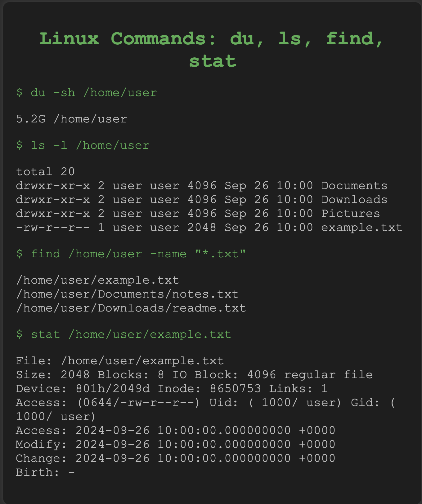Select the find command with *.txt pattern
Screen dimensions: 422x504
tap(131, 254)
